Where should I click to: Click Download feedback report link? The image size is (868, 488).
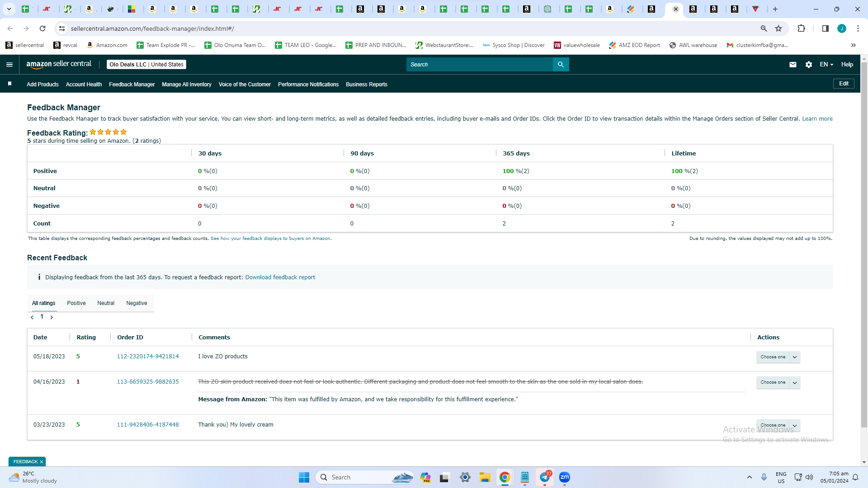point(280,277)
